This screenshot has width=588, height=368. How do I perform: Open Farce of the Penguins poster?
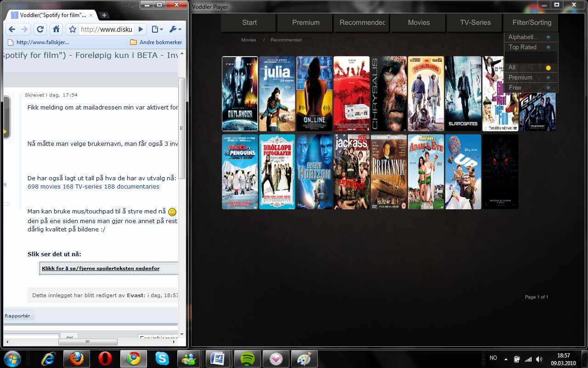240,172
